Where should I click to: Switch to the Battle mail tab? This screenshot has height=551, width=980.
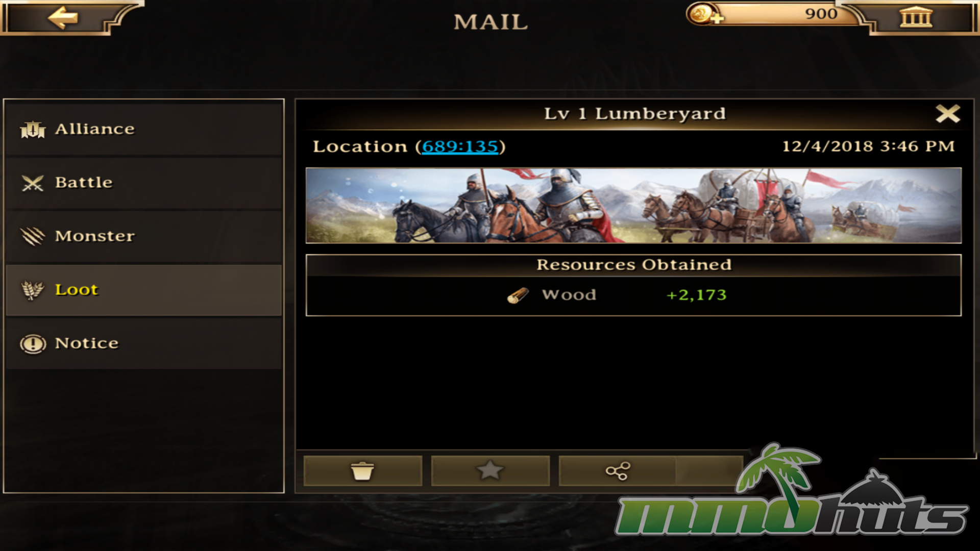(144, 183)
